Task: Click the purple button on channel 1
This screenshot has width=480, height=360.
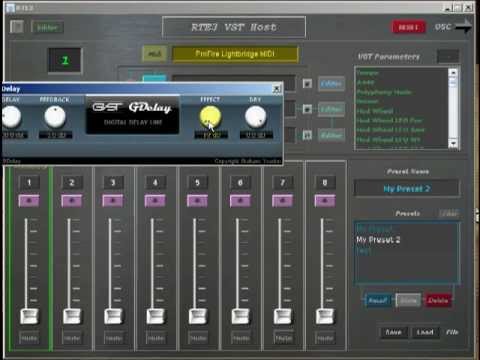Action: [29, 201]
